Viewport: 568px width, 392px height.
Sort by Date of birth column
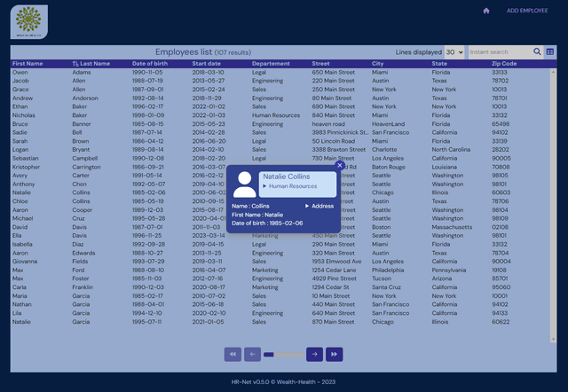[150, 64]
